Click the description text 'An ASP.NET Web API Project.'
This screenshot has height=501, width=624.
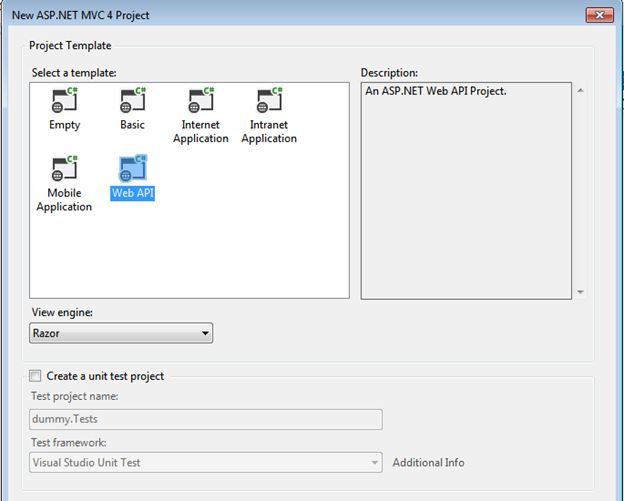point(436,91)
